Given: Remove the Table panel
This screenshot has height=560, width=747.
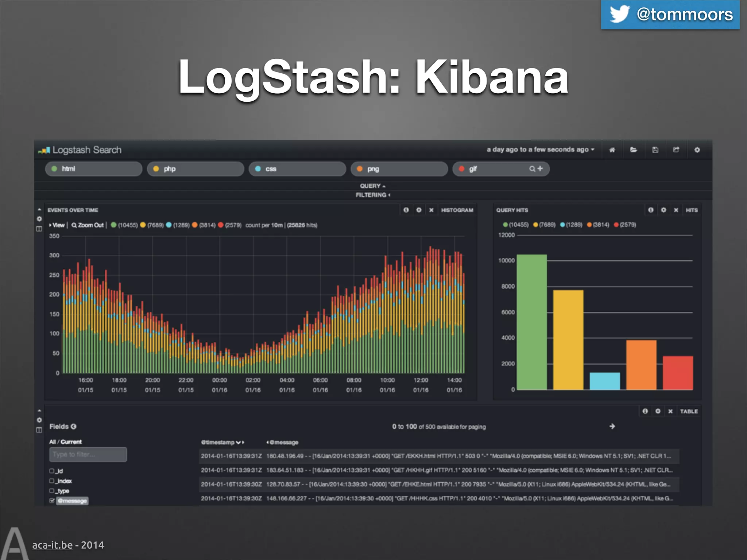Looking at the screenshot, I should point(670,411).
